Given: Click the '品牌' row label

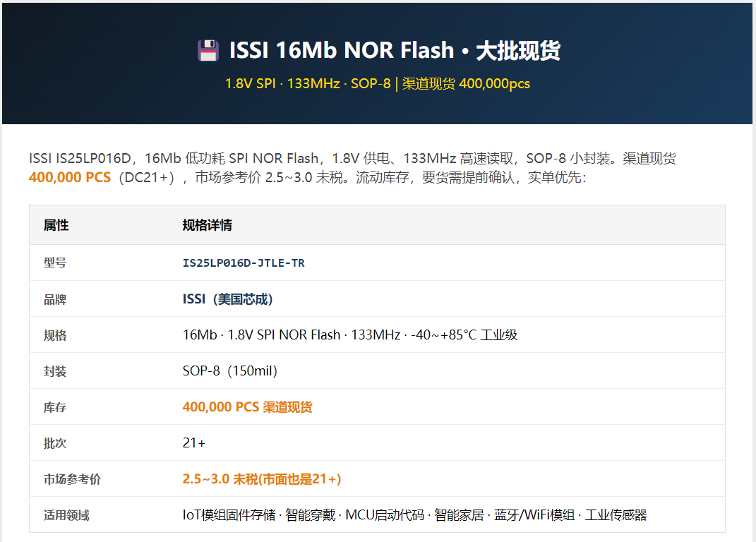Looking at the screenshot, I should pos(55,299).
